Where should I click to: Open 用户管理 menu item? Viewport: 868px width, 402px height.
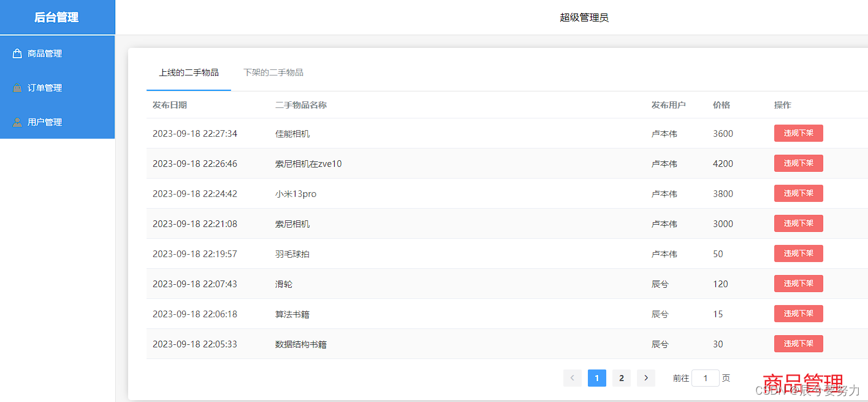[57, 122]
